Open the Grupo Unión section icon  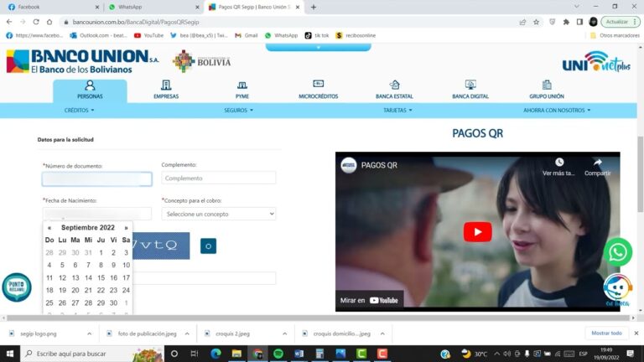[x=547, y=85]
